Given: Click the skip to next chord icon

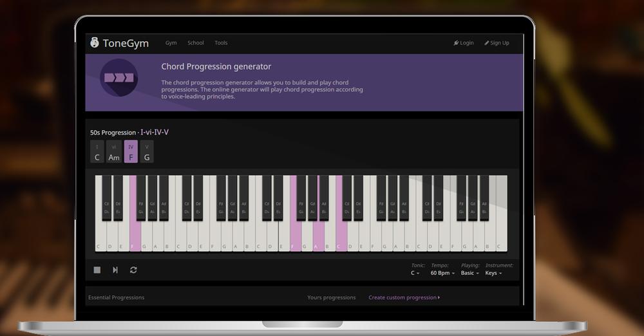Looking at the screenshot, I should point(115,270).
